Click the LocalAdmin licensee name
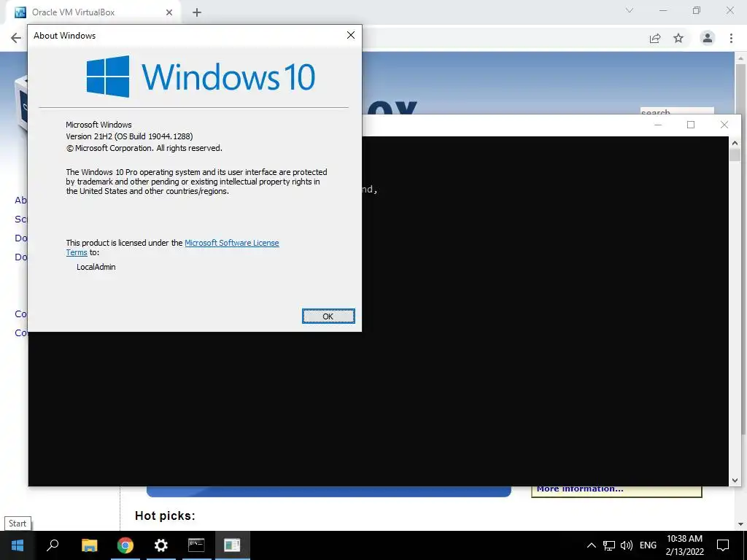Image resolution: width=747 pixels, height=560 pixels. pyautogui.click(x=96, y=267)
